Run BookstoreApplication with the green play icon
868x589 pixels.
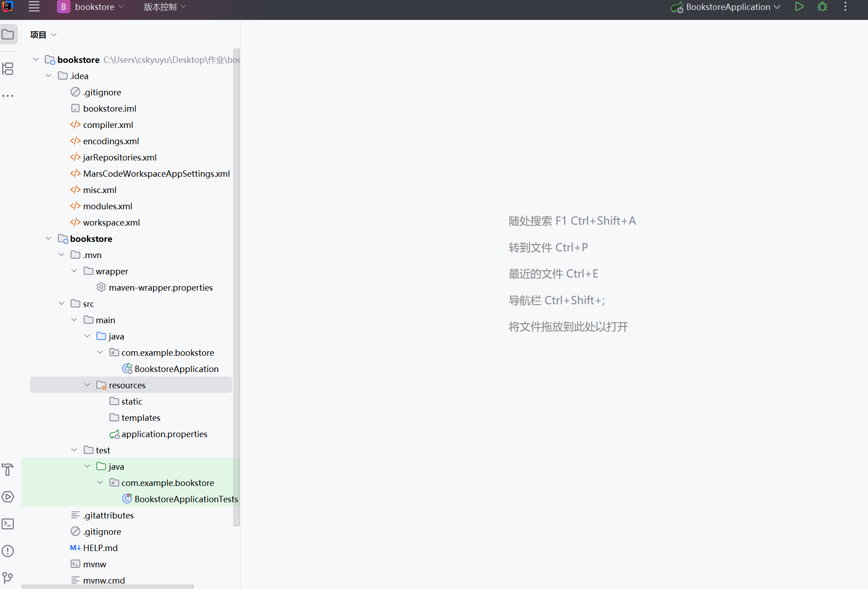(799, 7)
